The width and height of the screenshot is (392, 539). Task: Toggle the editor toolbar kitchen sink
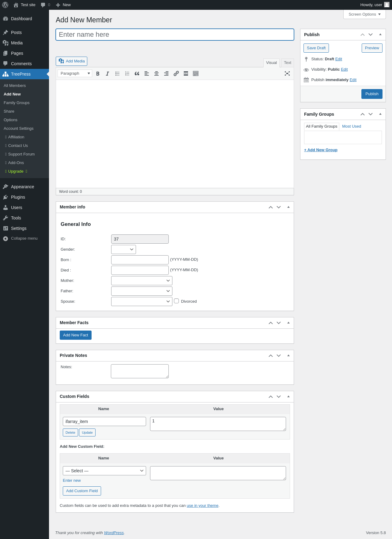(196, 73)
